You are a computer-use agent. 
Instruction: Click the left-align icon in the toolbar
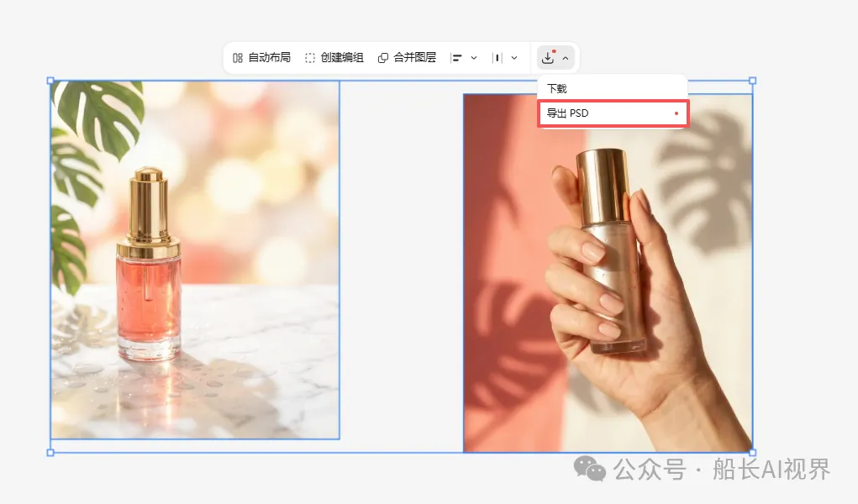[457, 58]
